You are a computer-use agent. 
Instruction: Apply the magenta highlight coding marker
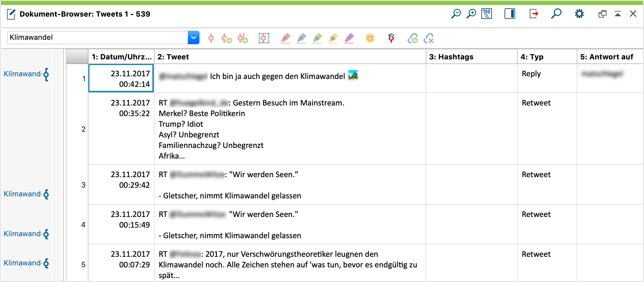coord(349,38)
